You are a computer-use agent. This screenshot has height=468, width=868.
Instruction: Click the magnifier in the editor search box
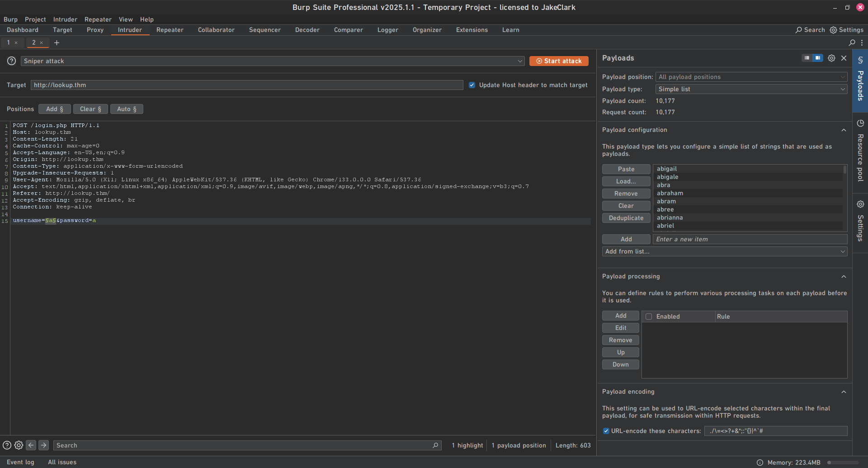435,445
